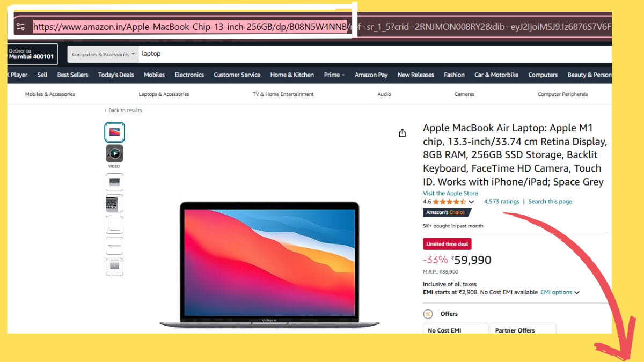The width and height of the screenshot is (644, 362).
Task: Click the Limited time deal badge
Action: pyautogui.click(x=447, y=243)
